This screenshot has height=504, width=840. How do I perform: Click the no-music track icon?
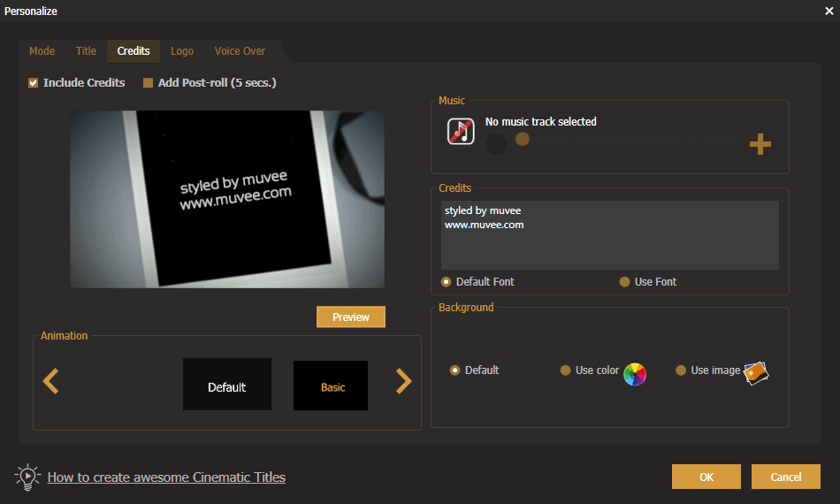coord(461,132)
